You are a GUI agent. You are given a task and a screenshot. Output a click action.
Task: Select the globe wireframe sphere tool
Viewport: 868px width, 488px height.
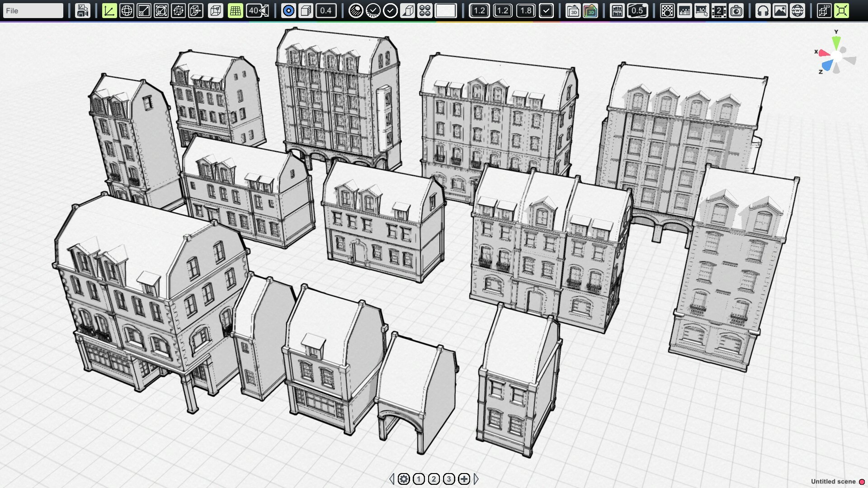coord(127,10)
